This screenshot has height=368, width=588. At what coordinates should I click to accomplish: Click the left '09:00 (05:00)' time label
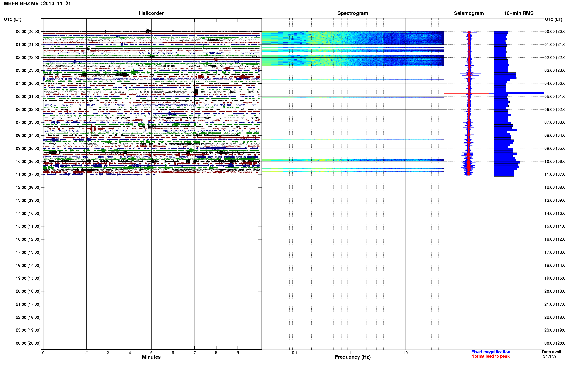click(x=28, y=148)
